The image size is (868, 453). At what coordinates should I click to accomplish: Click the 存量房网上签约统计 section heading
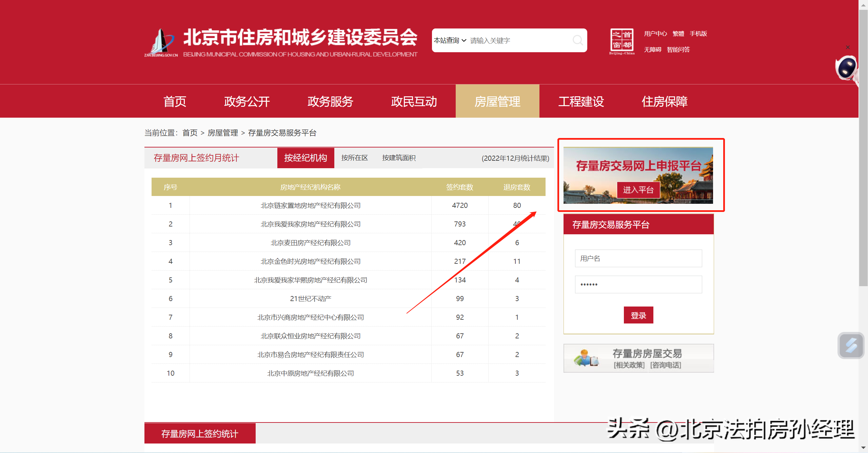coord(200,434)
